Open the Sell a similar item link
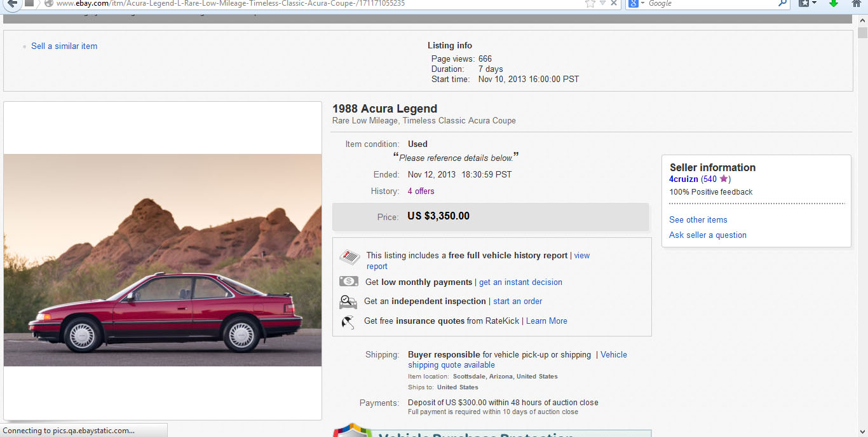Screen dimensions: 868x437 tap(64, 46)
